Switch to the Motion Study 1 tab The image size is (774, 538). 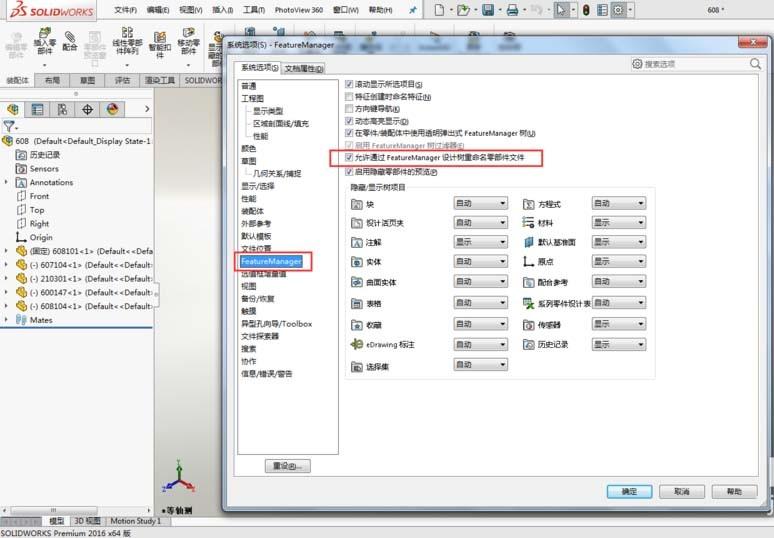[135, 521]
